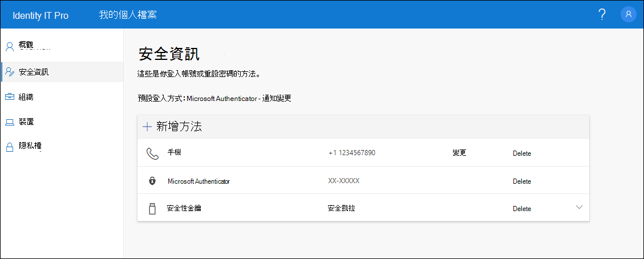The width and height of the screenshot is (644, 259).
Task: Delete the 安全性金鑰 method
Action: pyautogui.click(x=522, y=209)
